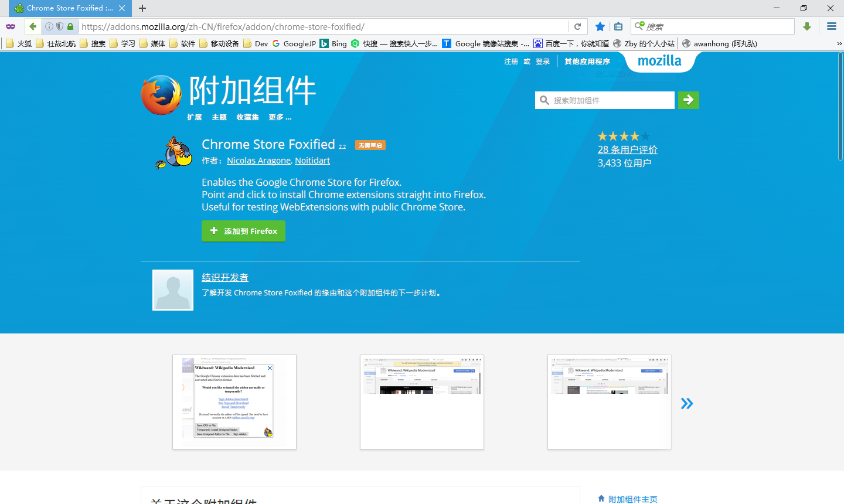The image size is (844, 504).
Task: Reload the current page
Action: 577,26
